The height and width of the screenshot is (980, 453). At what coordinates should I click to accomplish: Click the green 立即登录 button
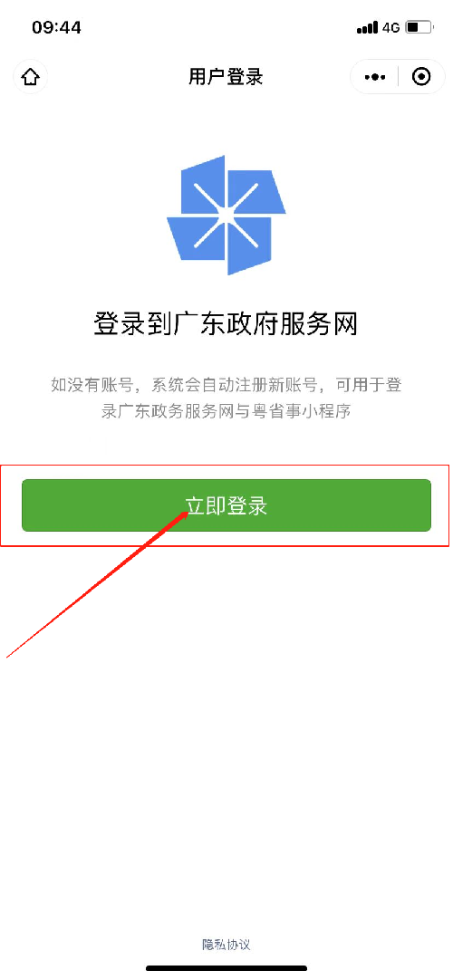(x=226, y=505)
